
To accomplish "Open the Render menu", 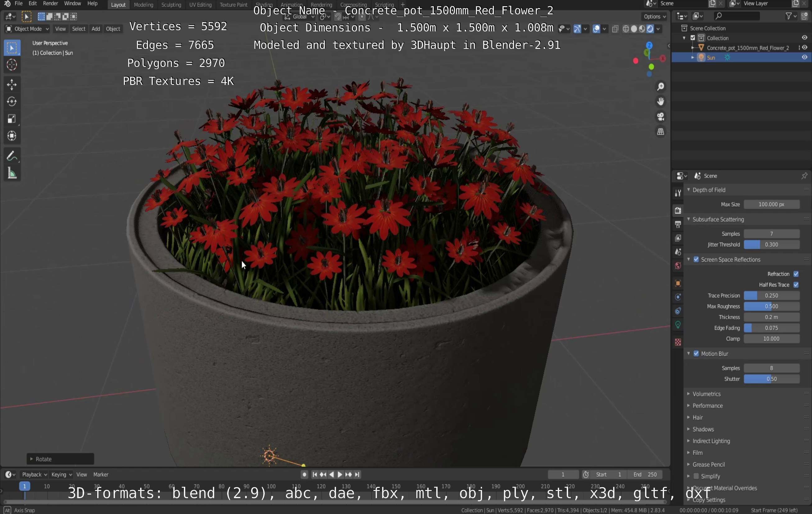I will (x=50, y=4).
